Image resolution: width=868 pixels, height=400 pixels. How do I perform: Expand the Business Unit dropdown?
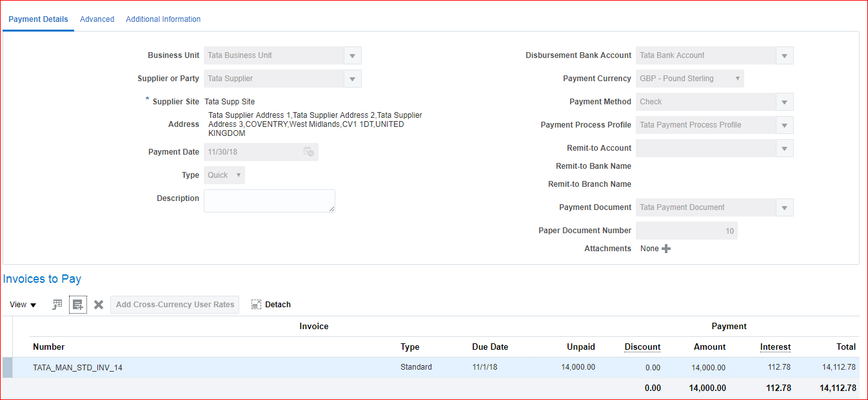click(352, 56)
